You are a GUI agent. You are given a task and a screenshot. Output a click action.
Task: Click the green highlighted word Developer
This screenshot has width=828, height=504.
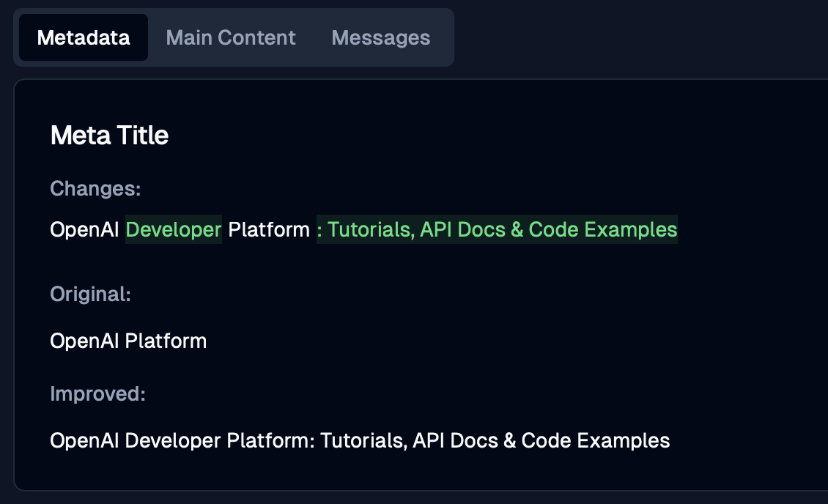click(174, 230)
